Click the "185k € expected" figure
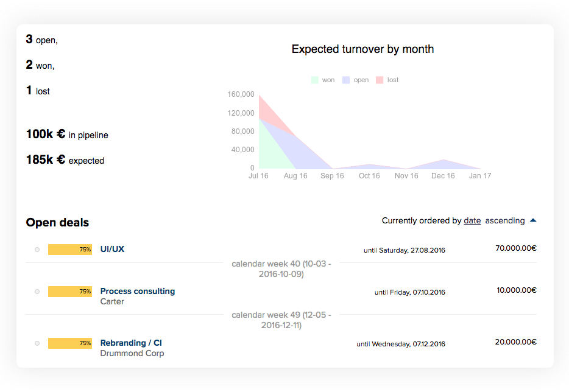This screenshot has height=392, width=569. coord(64,160)
